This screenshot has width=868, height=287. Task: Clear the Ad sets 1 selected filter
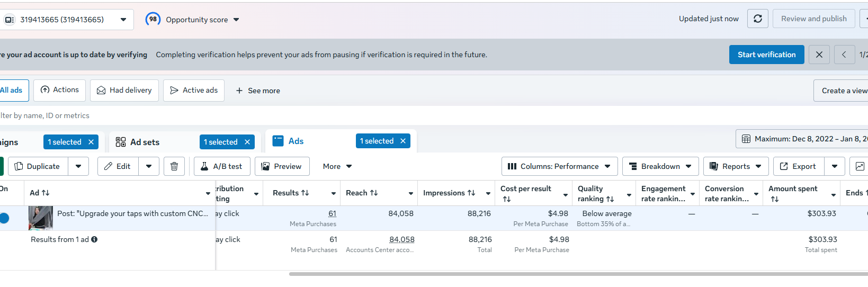pyautogui.click(x=247, y=142)
